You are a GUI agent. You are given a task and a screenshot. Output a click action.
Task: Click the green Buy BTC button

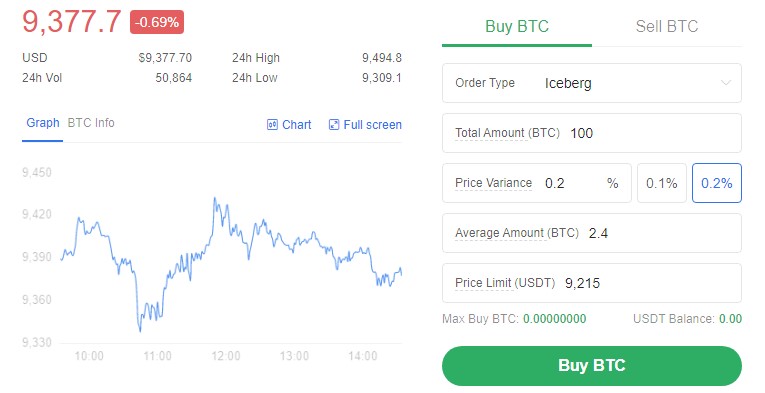coord(592,366)
